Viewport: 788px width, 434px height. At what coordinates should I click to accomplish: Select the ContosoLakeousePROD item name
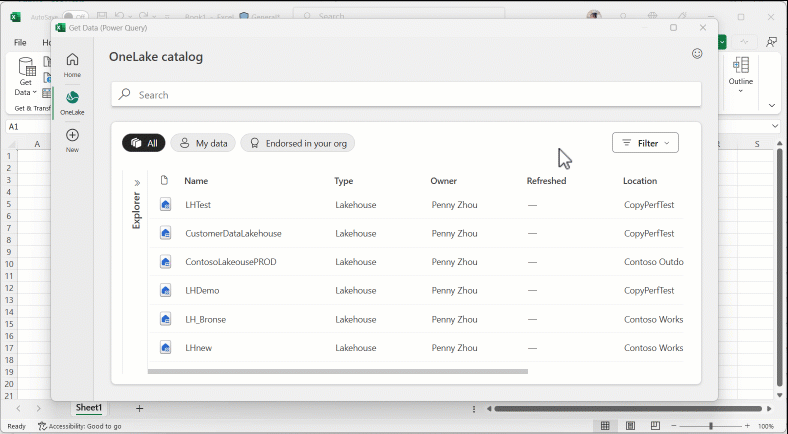(231, 262)
